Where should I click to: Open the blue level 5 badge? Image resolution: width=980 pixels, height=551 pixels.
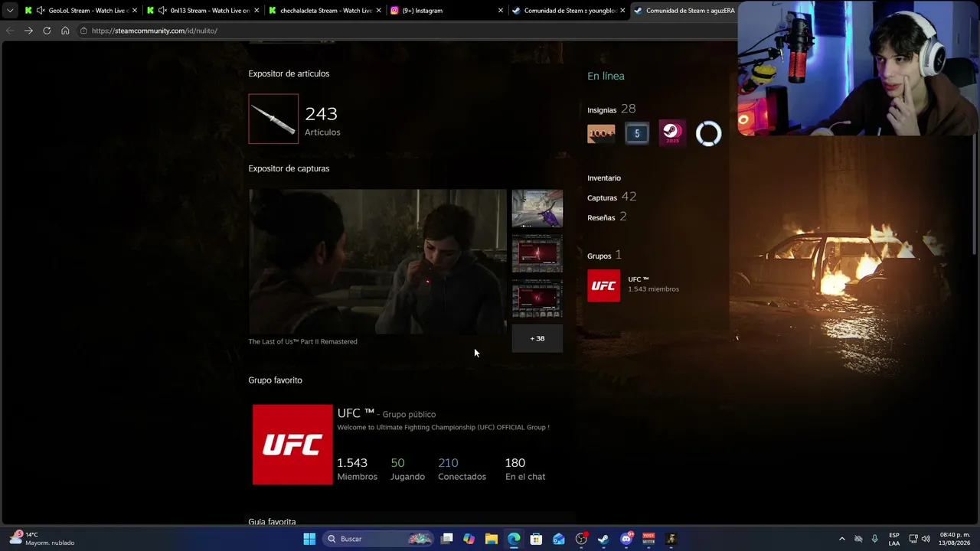tap(636, 134)
